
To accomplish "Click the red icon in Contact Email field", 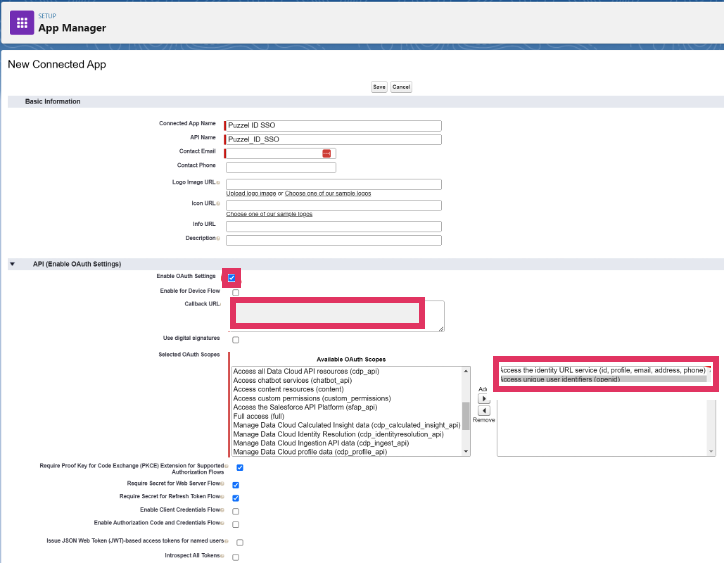I will pyautogui.click(x=326, y=153).
